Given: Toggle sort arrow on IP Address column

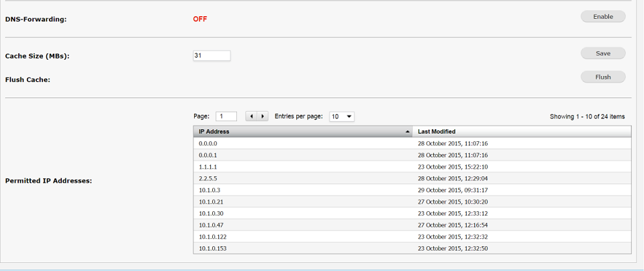Looking at the screenshot, I should (408, 132).
